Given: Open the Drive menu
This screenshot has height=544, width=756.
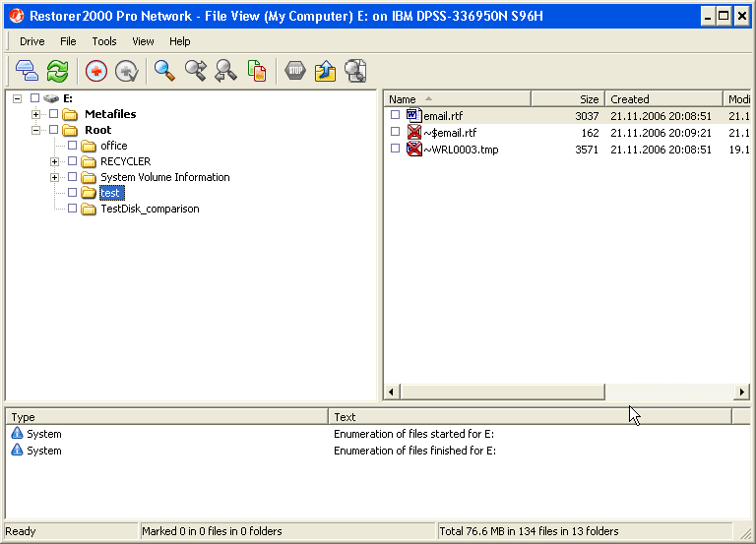Looking at the screenshot, I should point(31,41).
